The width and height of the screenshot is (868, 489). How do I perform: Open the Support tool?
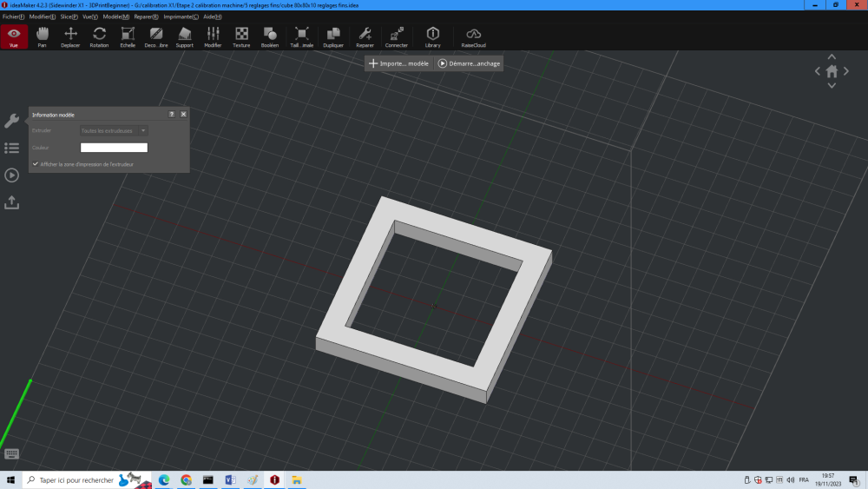click(184, 37)
